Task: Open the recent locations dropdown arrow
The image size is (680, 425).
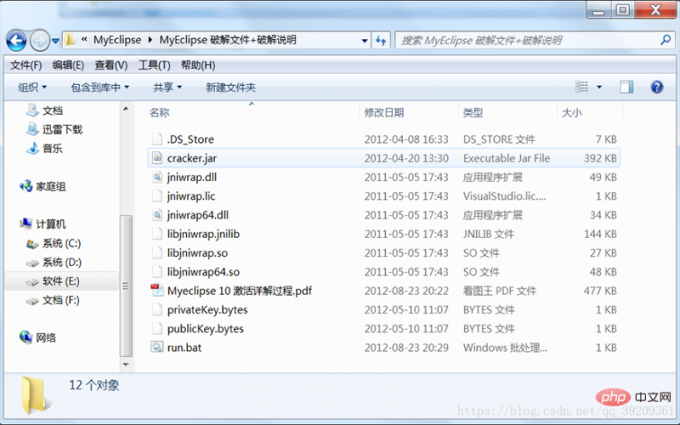Action: 56,41
